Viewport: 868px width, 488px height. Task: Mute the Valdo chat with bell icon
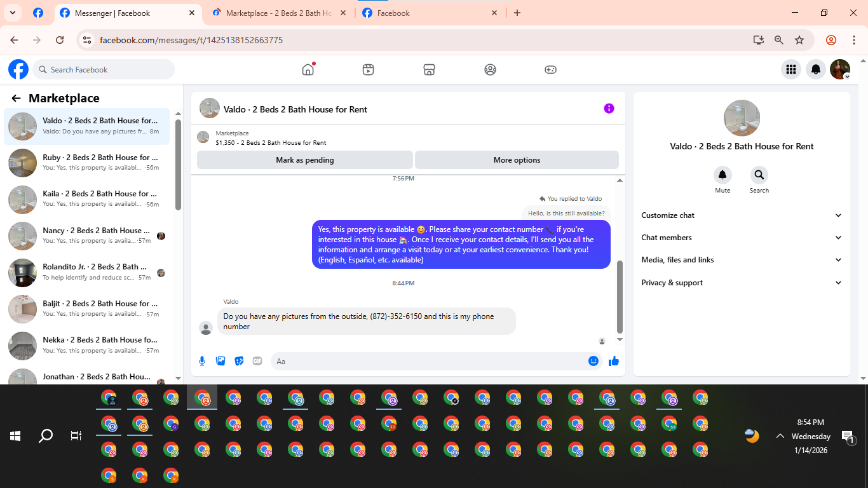[722, 175]
